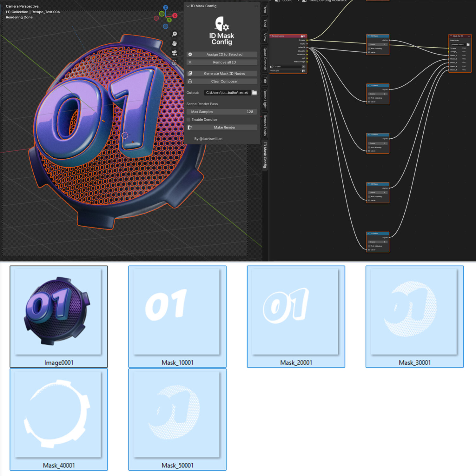
Task: Collapse the ID Mask node with index 2
Action: (x=368, y=85)
